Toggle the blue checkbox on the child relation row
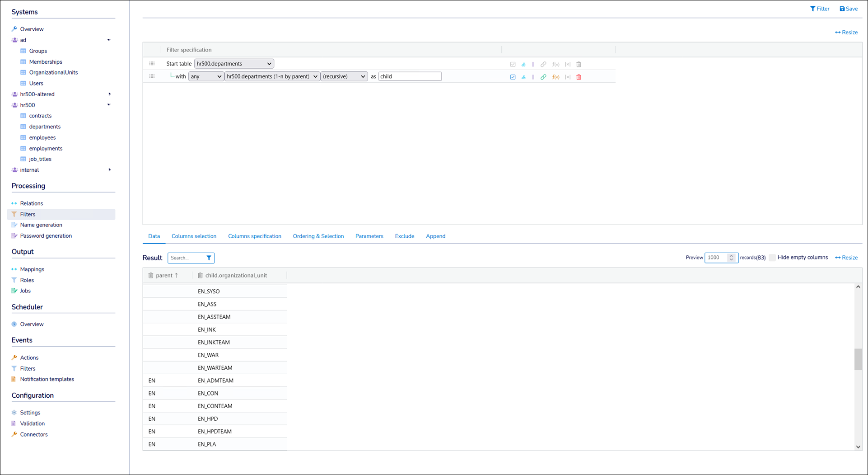The width and height of the screenshot is (868, 475). pos(513,77)
